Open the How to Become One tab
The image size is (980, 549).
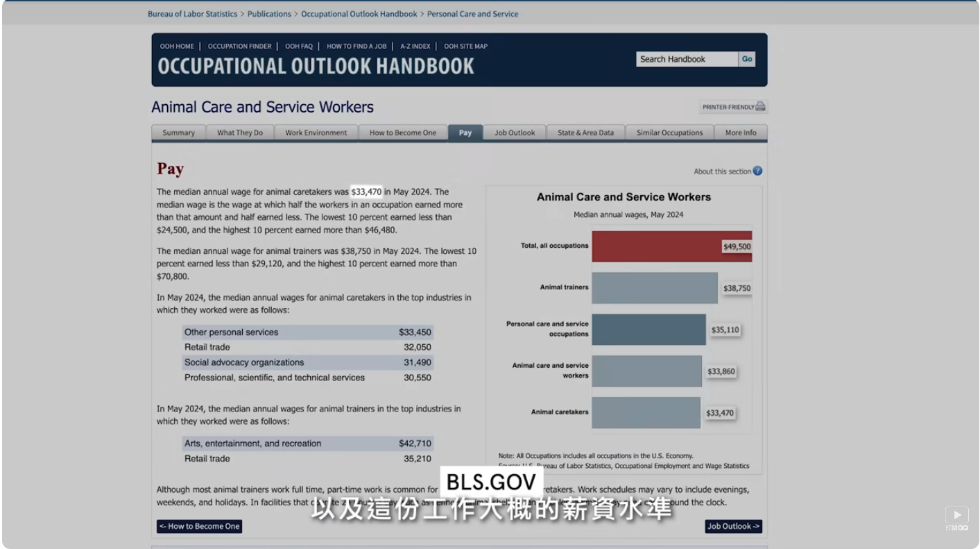tap(403, 133)
